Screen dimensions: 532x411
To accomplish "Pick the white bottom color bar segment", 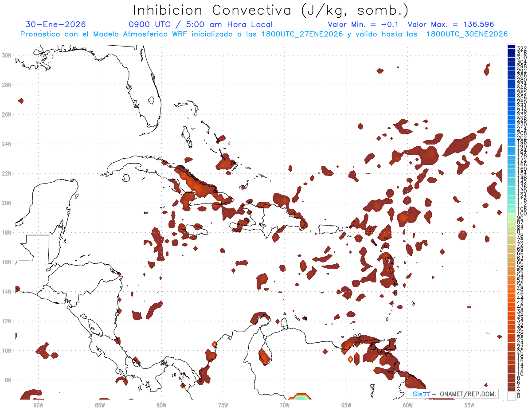I will point(512,396).
